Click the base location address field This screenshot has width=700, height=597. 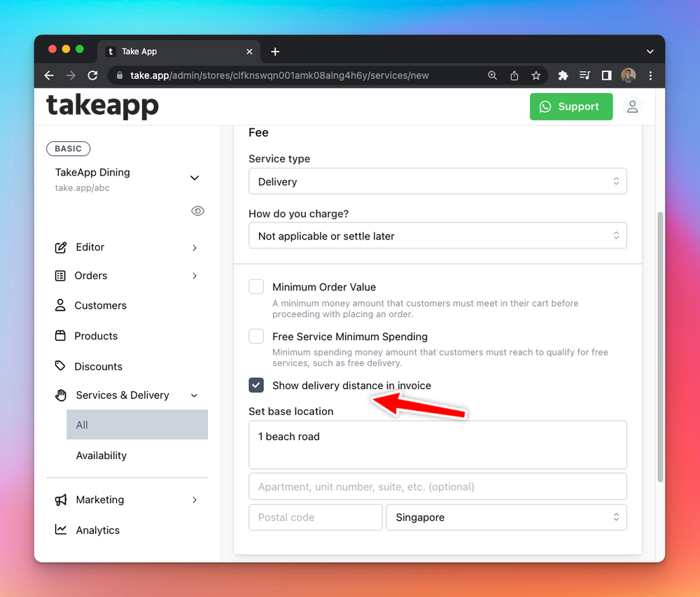coord(437,445)
